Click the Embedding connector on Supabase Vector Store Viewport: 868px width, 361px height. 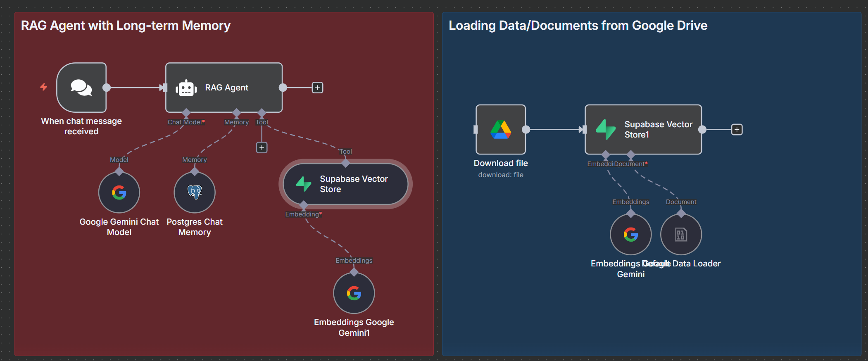(304, 205)
